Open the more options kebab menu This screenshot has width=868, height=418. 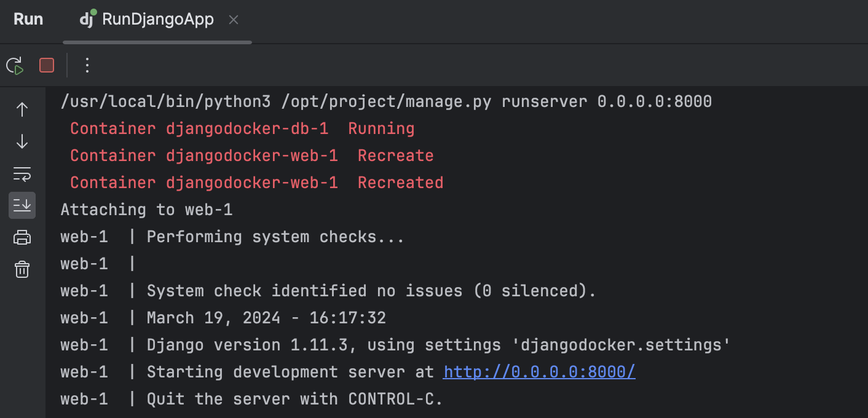tap(87, 65)
